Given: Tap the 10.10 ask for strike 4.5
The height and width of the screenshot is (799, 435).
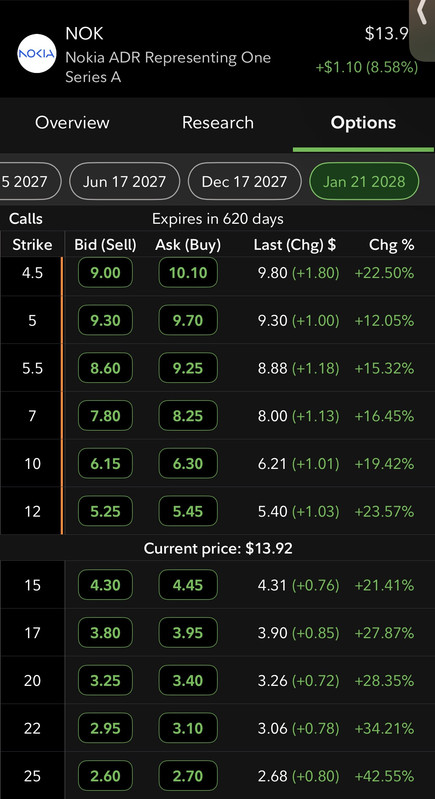Looking at the screenshot, I should pyautogui.click(x=188, y=273).
